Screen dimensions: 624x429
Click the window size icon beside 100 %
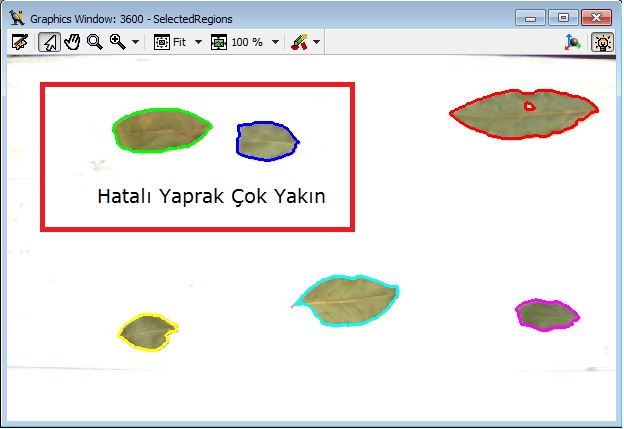[219, 42]
